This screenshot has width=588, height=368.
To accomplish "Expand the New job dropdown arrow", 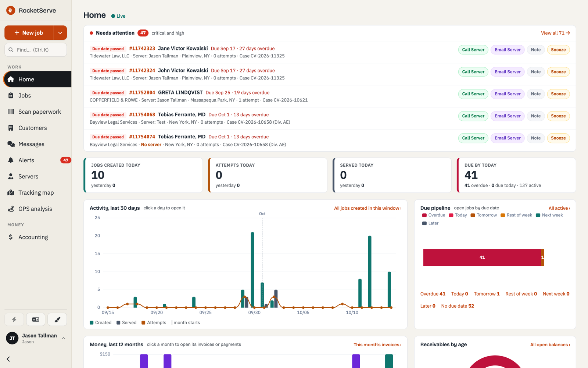I will click(60, 33).
